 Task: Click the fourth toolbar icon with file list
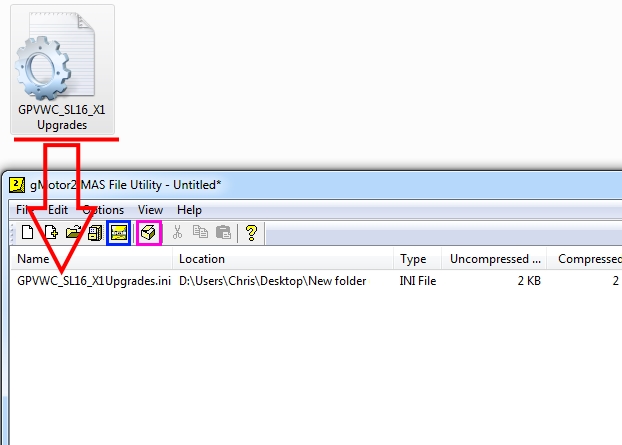coord(95,233)
